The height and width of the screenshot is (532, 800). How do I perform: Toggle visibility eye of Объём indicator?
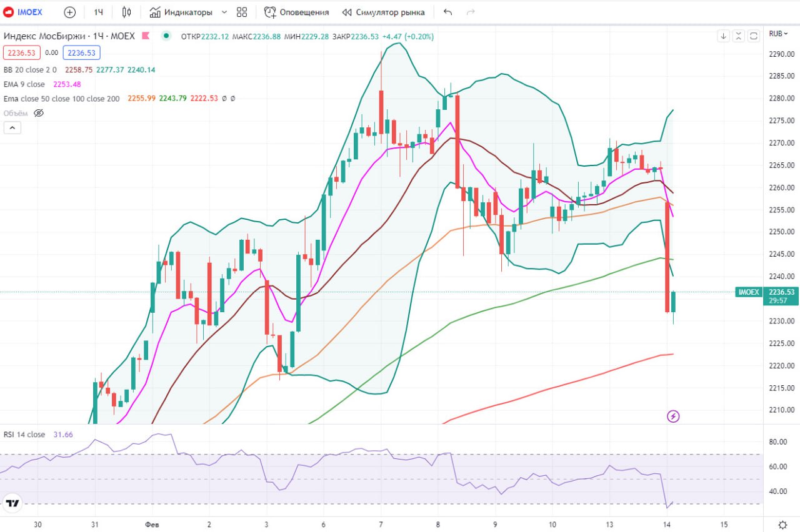click(39, 113)
